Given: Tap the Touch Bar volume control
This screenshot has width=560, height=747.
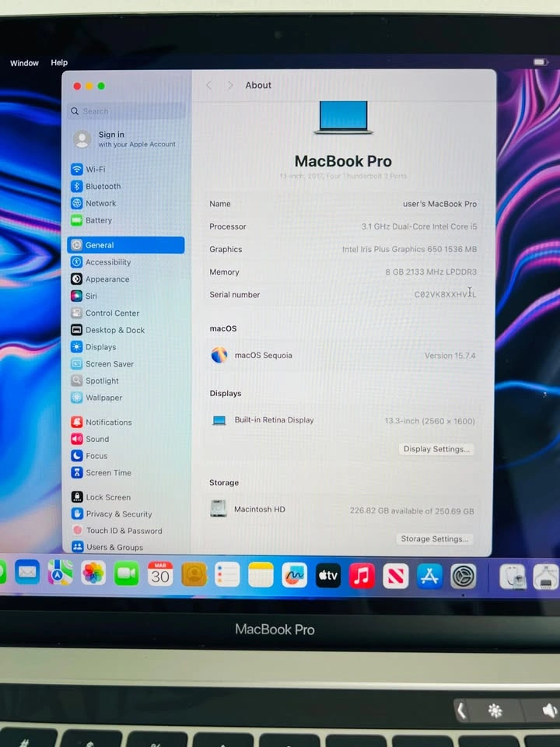Looking at the screenshot, I should 549,711.
